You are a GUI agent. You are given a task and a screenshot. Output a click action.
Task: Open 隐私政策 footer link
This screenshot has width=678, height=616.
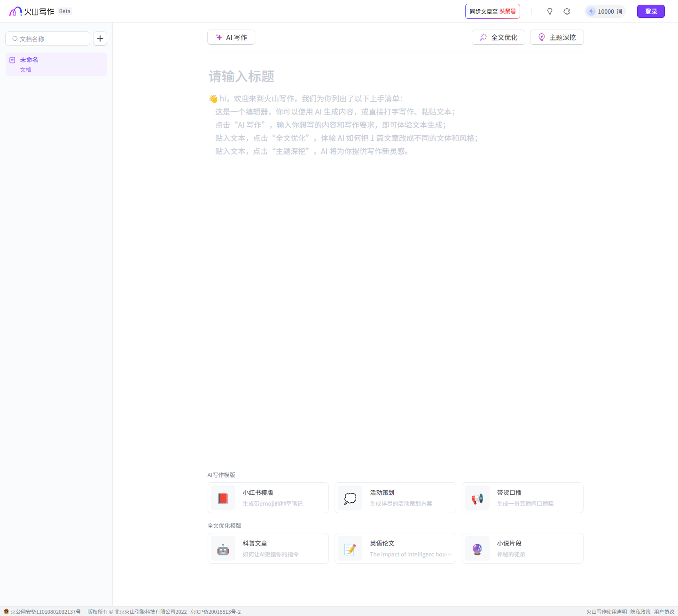[640, 612]
